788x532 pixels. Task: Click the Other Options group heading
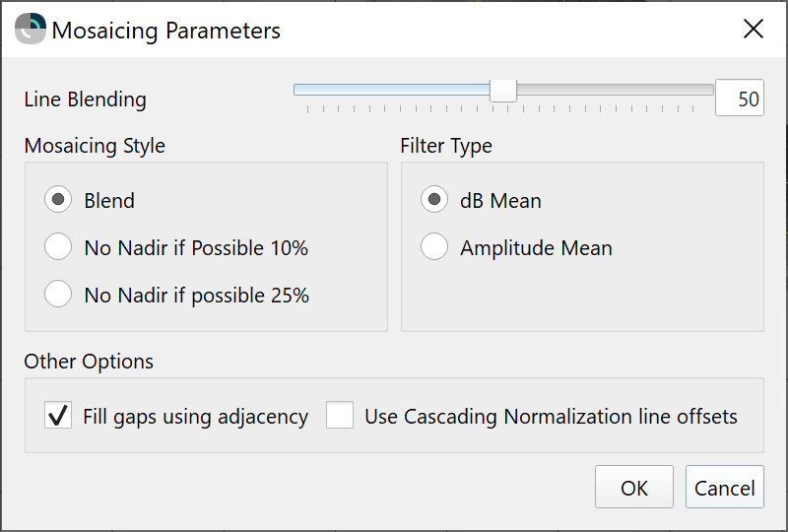point(89,361)
